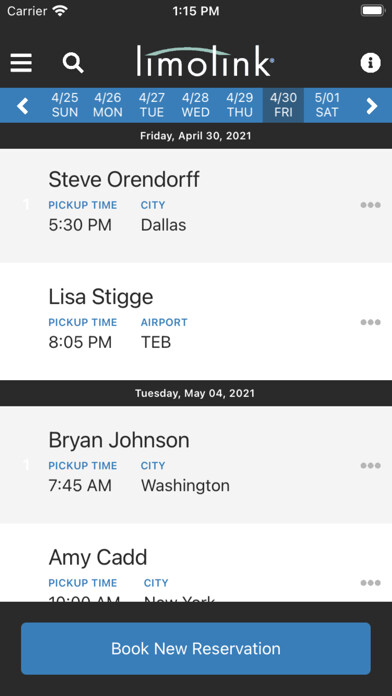Open more options for Steve Orendorff
Image resolution: width=392 pixels, height=696 pixels.
[x=370, y=205]
